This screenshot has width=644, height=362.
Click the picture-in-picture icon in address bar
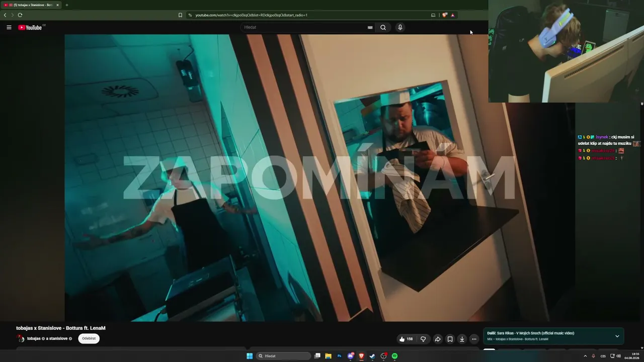(433, 15)
